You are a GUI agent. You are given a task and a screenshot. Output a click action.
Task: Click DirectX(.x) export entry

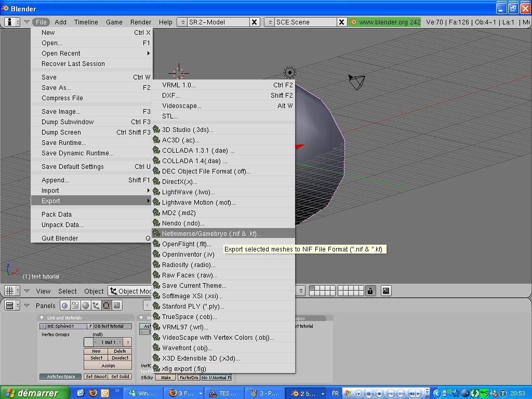tap(223, 181)
